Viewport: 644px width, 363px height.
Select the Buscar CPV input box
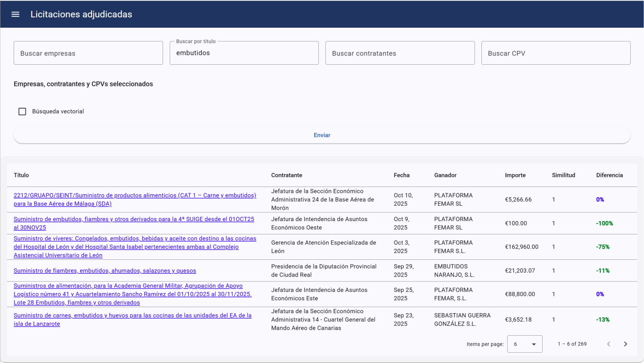pos(555,53)
